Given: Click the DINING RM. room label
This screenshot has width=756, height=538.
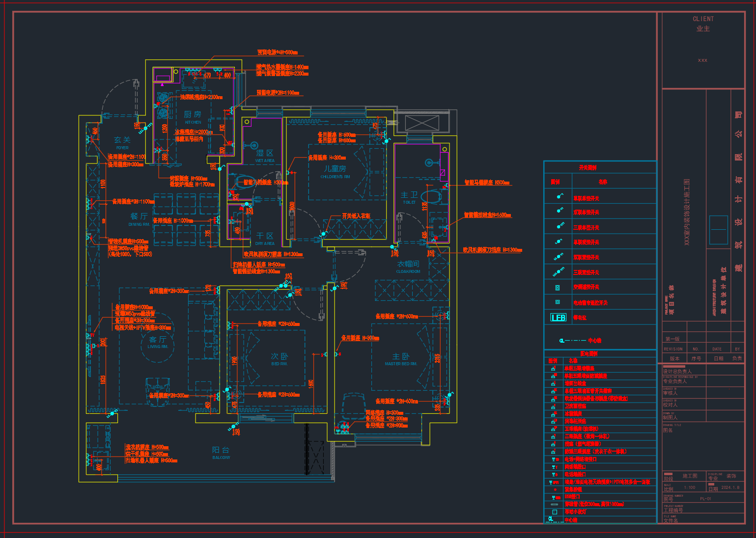Looking at the screenshot, I should point(139,224).
